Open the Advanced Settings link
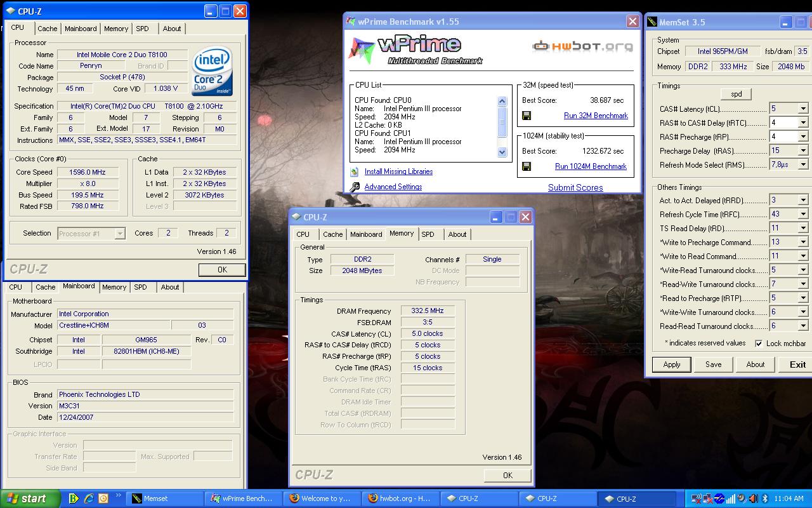This screenshot has height=508, width=812. [393, 187]
